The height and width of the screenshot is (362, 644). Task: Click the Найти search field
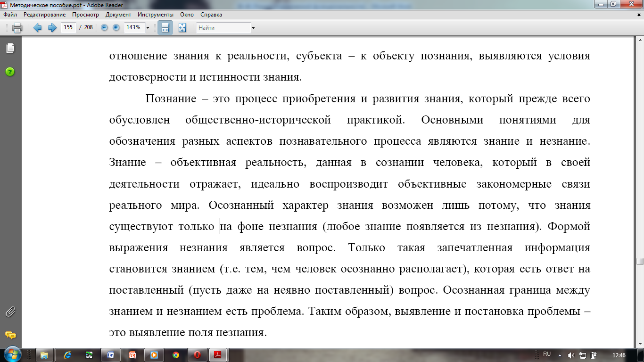tap(223, 28)
